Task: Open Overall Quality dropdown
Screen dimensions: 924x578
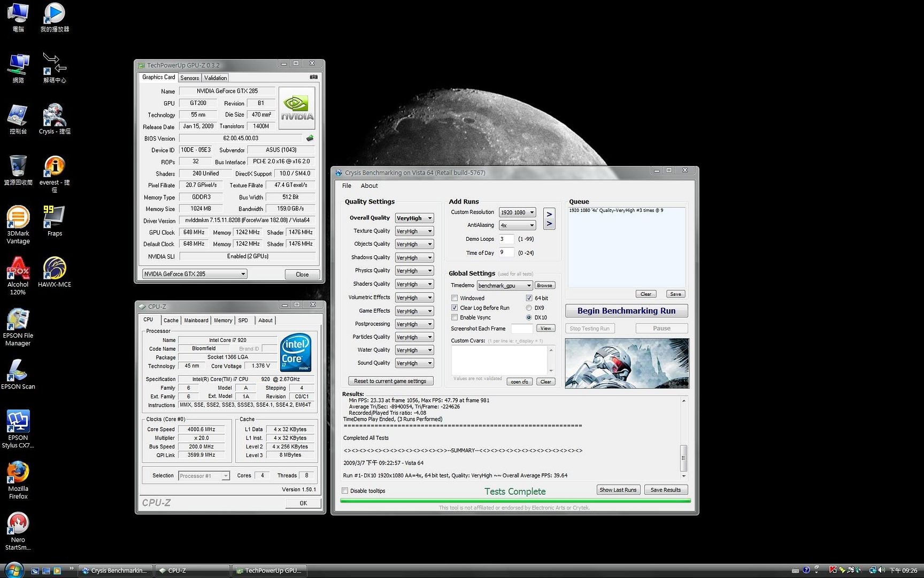Action: pyautogui.click(x=414, y=218)
